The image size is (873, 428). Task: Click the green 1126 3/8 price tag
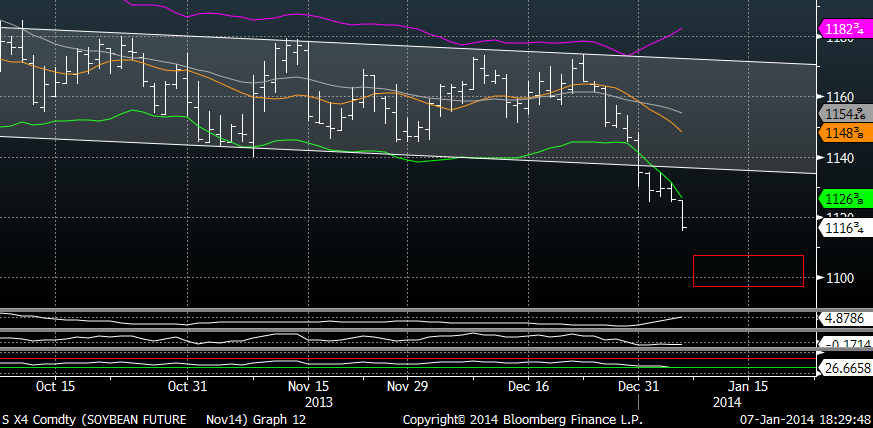point(846,199)
